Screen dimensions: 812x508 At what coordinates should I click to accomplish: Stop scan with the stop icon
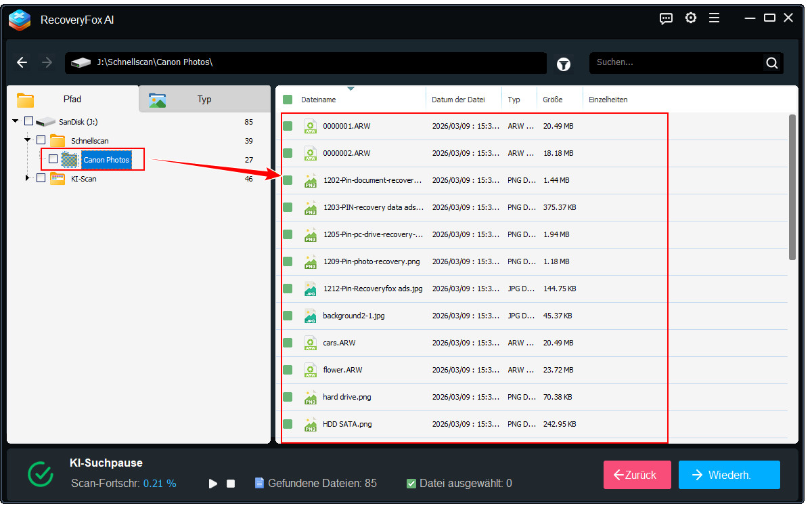(231, 484)
